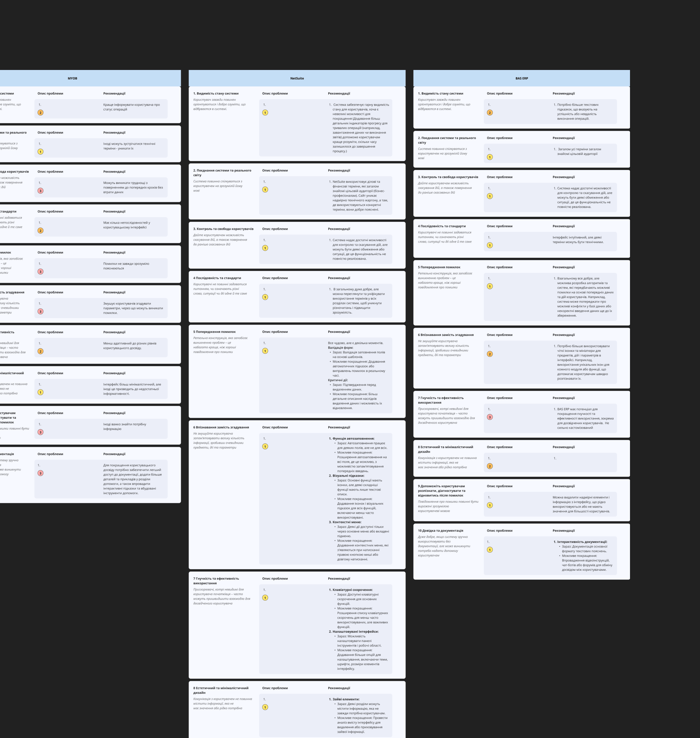The width and height of the screenshot is (700, 738).
Task: Select the 'BAS ERP' column header
Action: 522,78
